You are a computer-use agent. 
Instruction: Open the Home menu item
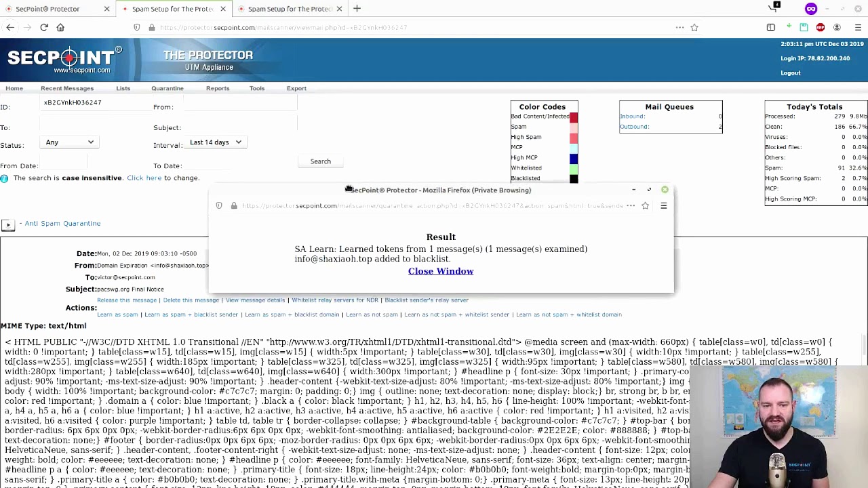(14, 88)
